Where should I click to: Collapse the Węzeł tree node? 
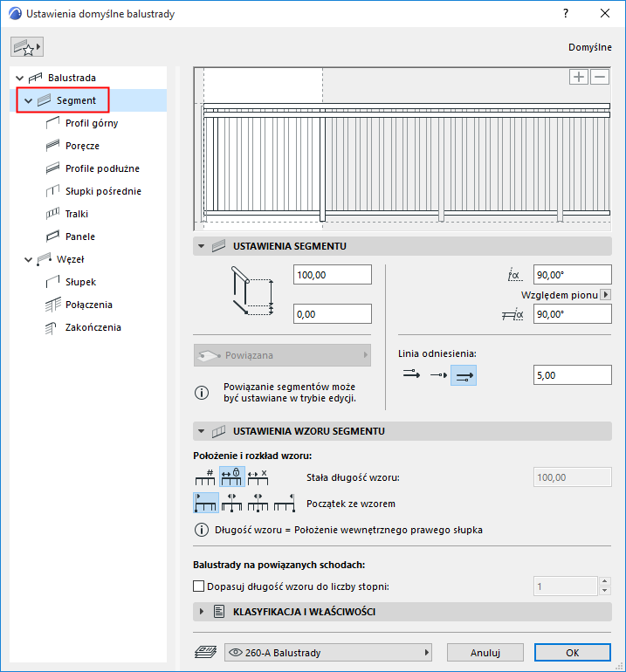(x=28, y=260)
